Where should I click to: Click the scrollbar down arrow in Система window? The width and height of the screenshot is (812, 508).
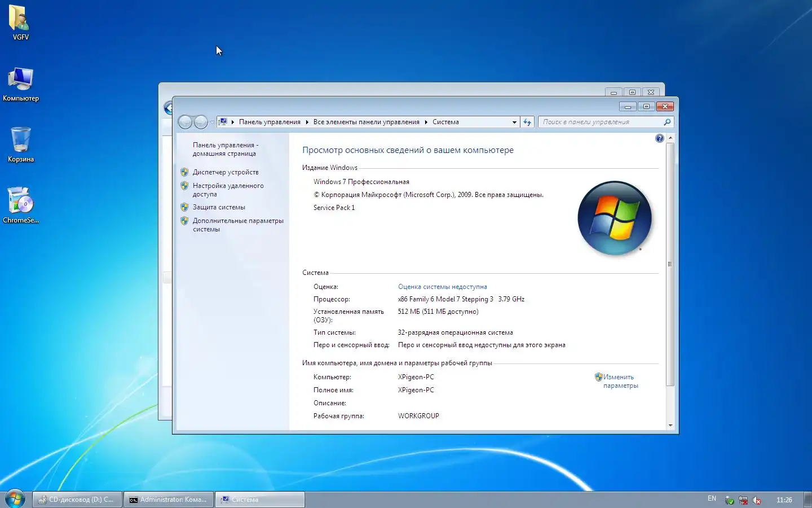coord(670,425)
